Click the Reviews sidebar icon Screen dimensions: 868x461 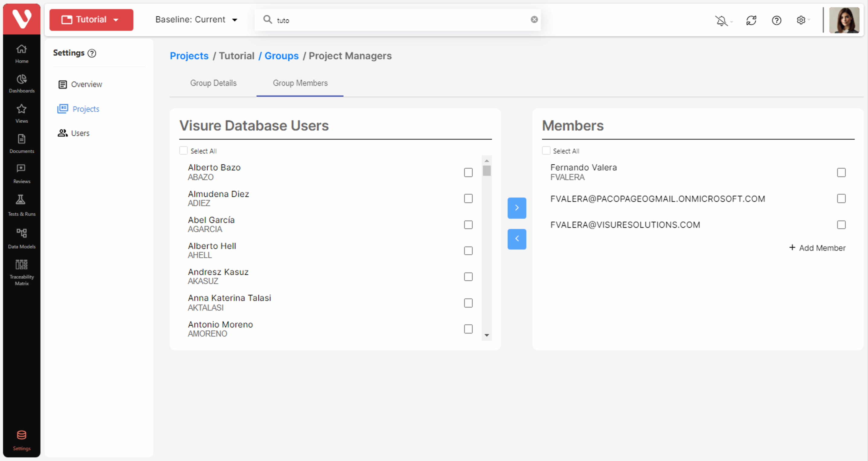coord(21,173)
